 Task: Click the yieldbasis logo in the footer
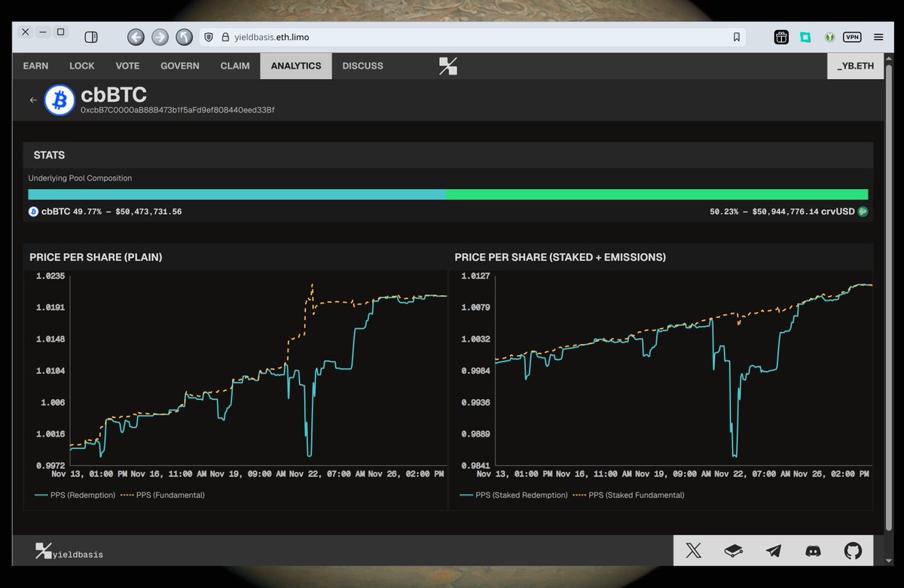[x=69, y=551]
